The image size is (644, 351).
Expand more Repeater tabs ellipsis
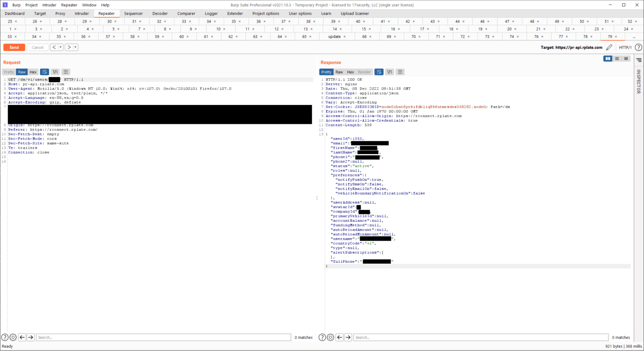634,37
